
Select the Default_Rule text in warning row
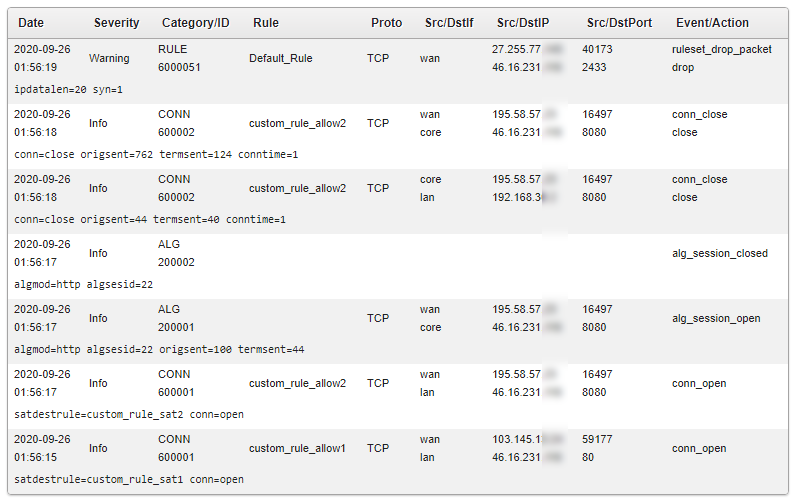pyautogui.click(x=281, y=58)
